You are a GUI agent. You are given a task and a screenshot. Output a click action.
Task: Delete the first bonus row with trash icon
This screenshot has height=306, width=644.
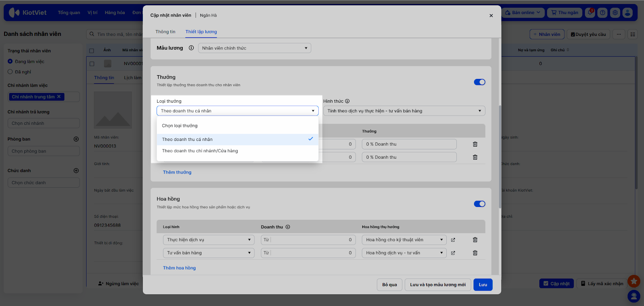pyautogui.click(x=475, y=144)
